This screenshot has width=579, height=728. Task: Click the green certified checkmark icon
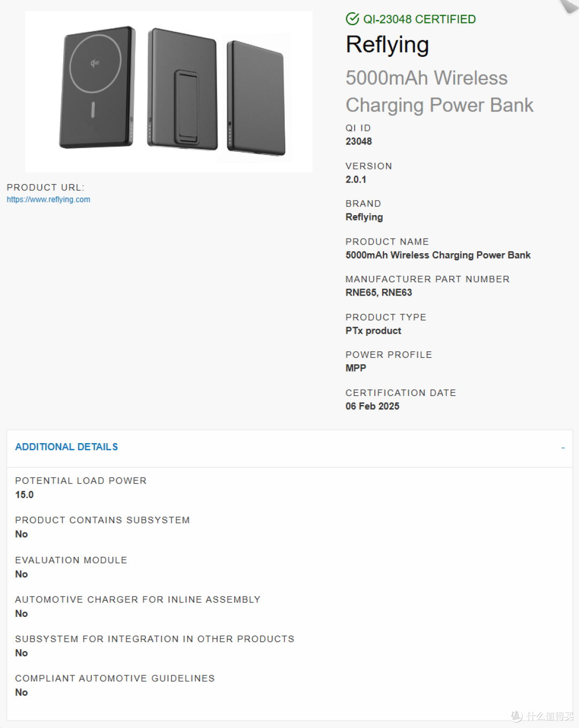352,19
